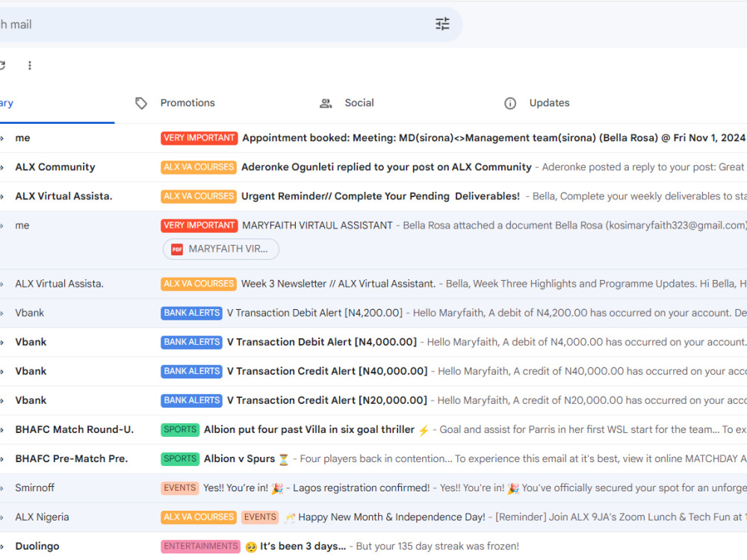Click ALX VA COURSES label on Urgent Reminder email
This screenshot has width=747, height=560.
(x=199, y=196)
